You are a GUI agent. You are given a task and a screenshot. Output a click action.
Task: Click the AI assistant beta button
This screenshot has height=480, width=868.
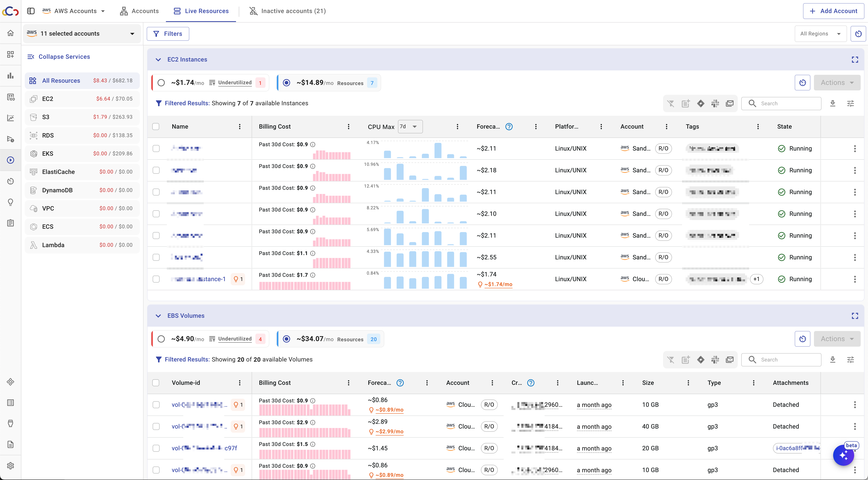[843, 455]
